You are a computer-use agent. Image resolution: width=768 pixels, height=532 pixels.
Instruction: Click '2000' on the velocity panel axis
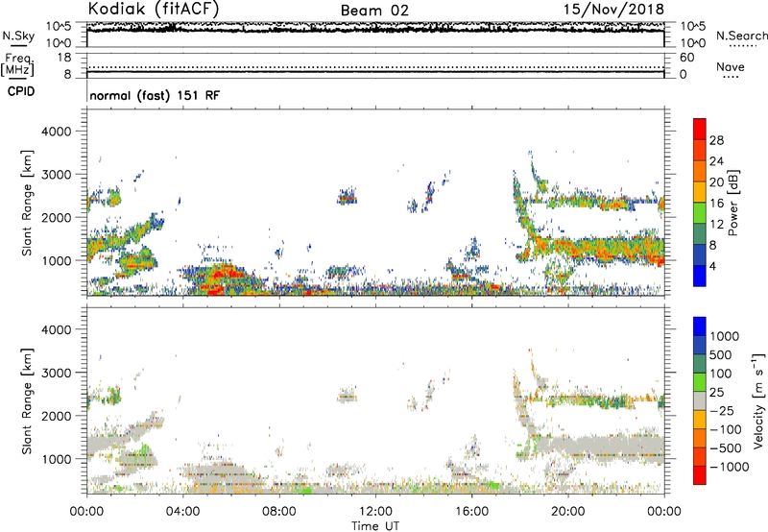[57, 416]
